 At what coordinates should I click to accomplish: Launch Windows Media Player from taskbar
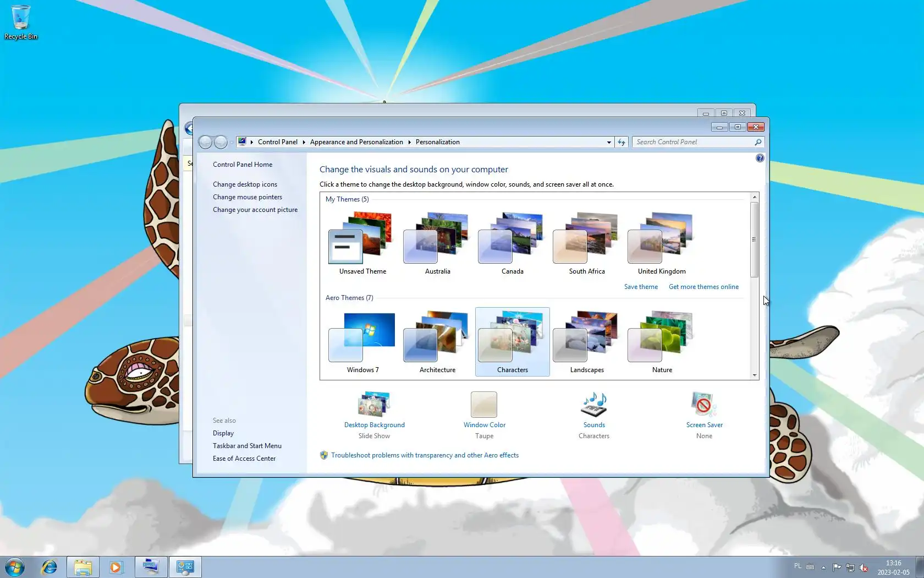pyautogui.click(x=116, y=567)
